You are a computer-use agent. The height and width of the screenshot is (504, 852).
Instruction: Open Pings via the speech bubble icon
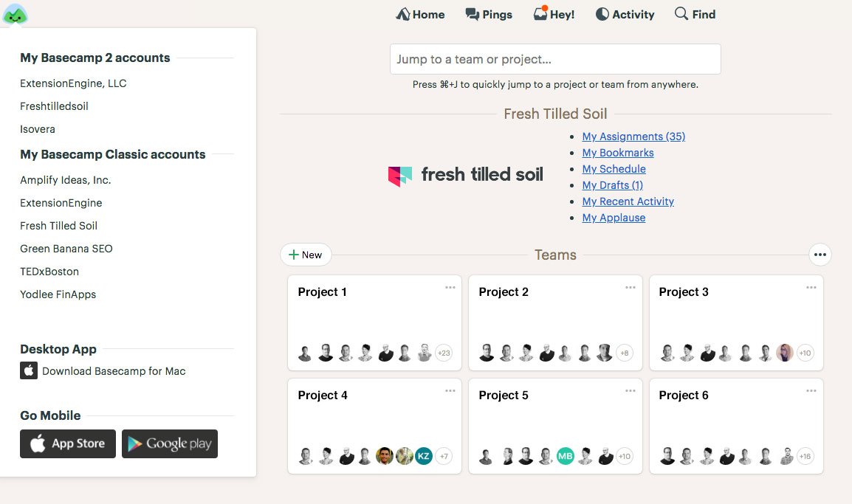tap(470, 14)
